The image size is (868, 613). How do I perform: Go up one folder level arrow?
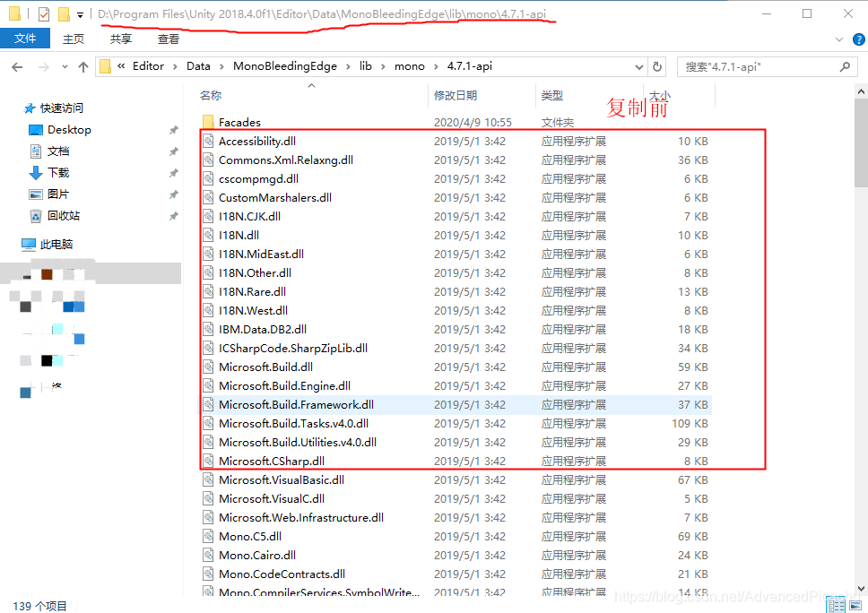[x=83, y=67]
